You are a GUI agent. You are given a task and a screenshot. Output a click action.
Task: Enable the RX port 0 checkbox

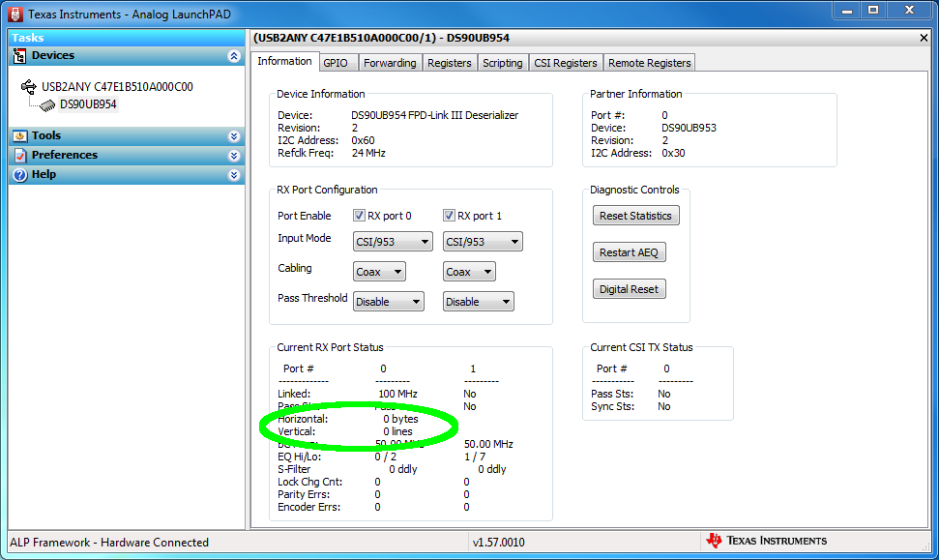tap(360, 215)
